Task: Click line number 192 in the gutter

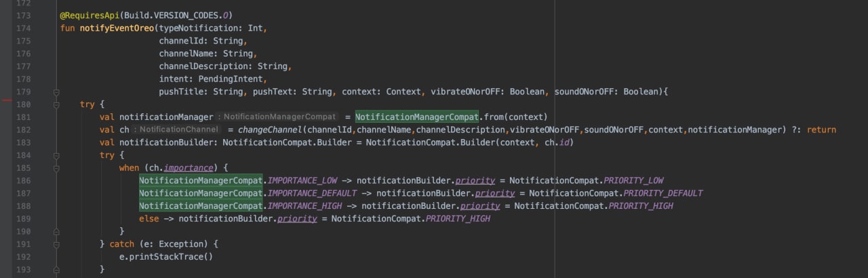Action: pos(25,257)
